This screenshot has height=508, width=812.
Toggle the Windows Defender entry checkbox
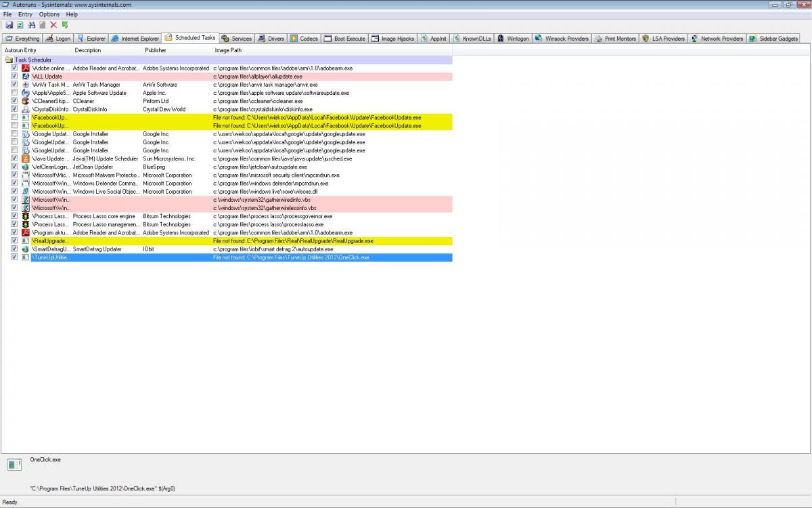(15, 183)
